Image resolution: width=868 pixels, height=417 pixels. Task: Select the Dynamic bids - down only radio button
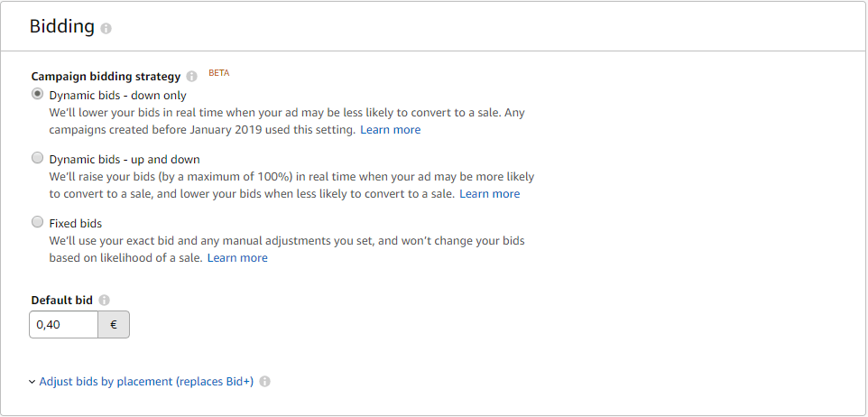click(37, 94)
